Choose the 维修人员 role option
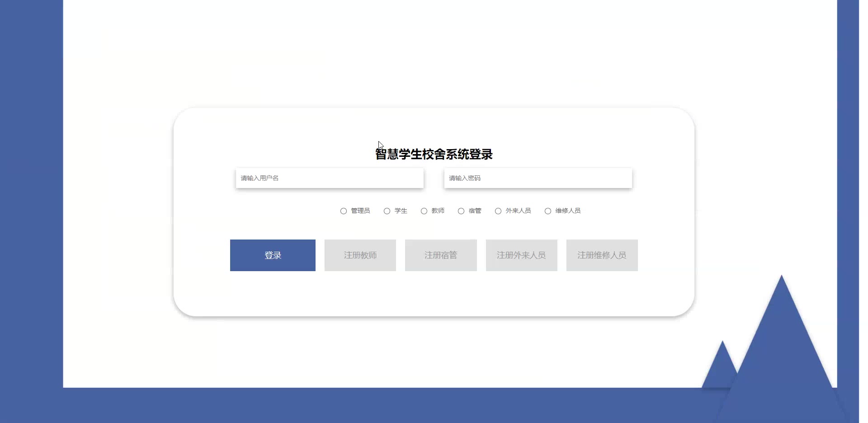 click(548, 211)
